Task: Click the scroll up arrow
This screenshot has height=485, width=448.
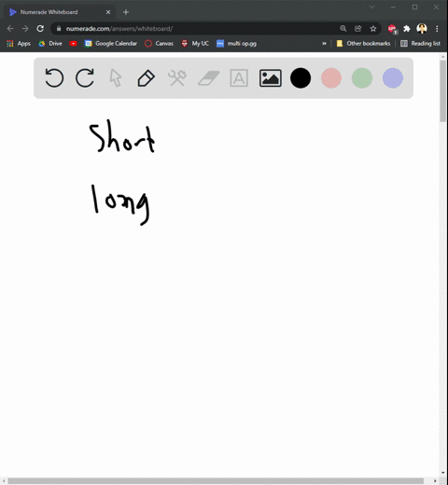Action: pos(443,57)
